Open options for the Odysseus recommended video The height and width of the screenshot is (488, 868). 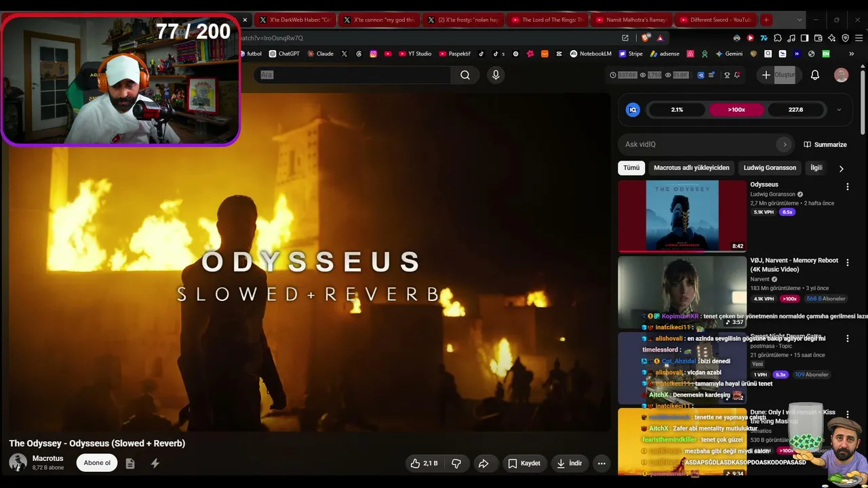pos(847,186)
